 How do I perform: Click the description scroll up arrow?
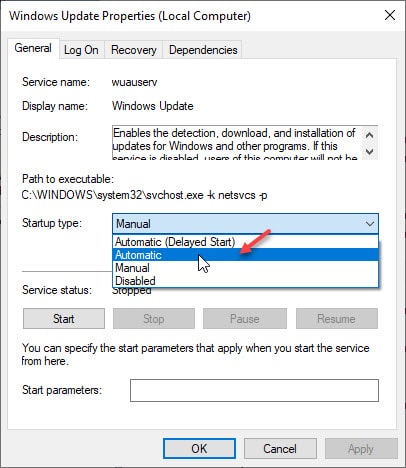point(369,135)
